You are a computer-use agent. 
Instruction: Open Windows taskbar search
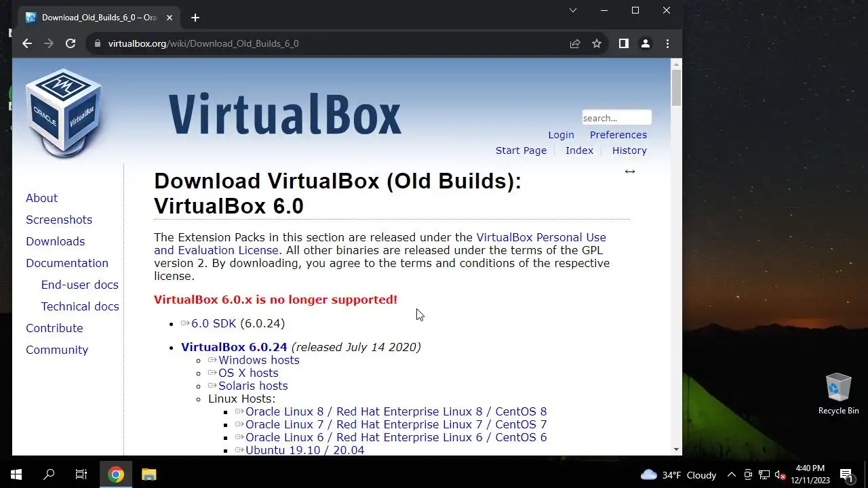coord(49,474)
